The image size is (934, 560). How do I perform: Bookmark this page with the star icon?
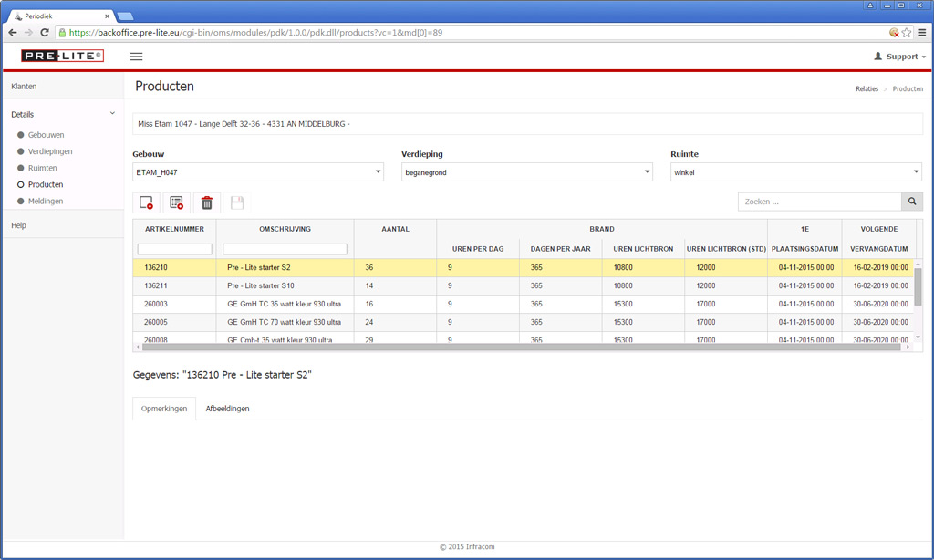[x=907, y=33]
